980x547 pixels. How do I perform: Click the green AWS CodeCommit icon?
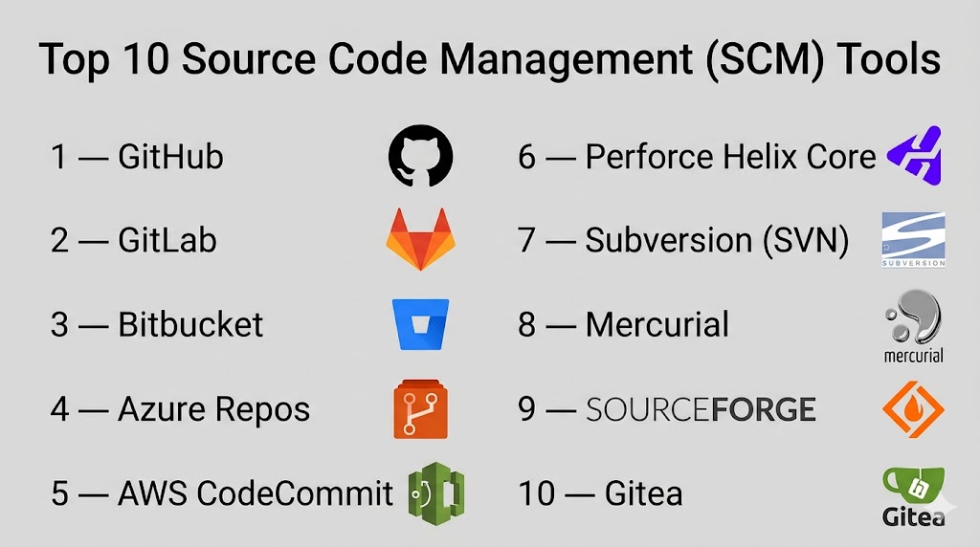(x=435, y=493)
